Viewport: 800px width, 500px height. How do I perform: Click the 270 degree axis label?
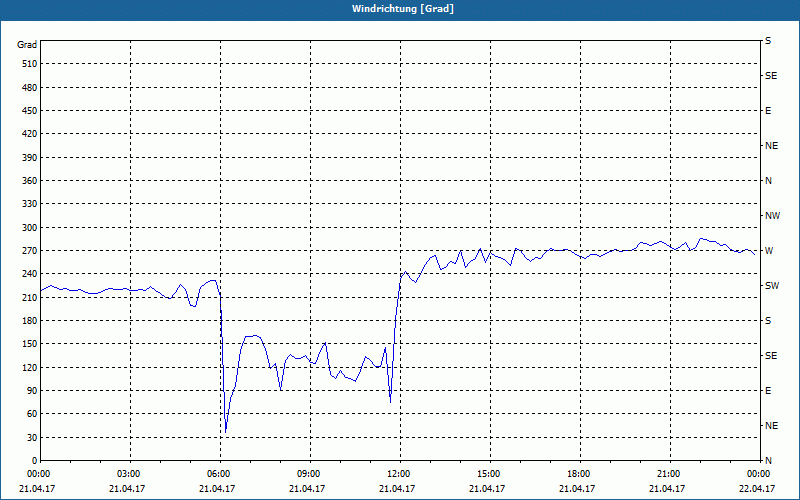pos(29,251)
